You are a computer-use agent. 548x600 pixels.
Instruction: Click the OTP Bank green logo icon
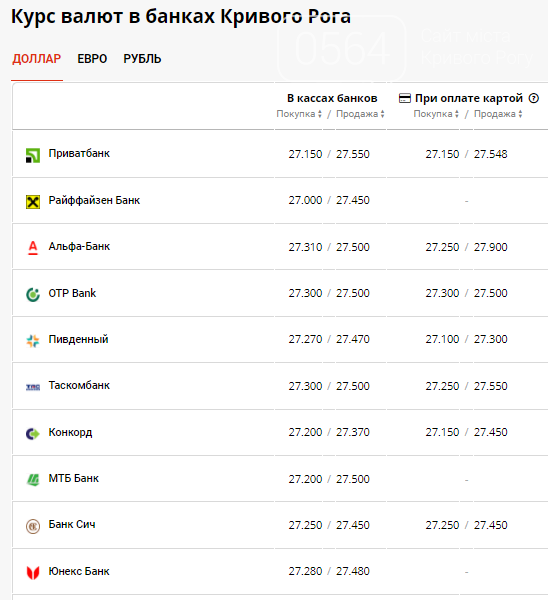click(33, 295)
